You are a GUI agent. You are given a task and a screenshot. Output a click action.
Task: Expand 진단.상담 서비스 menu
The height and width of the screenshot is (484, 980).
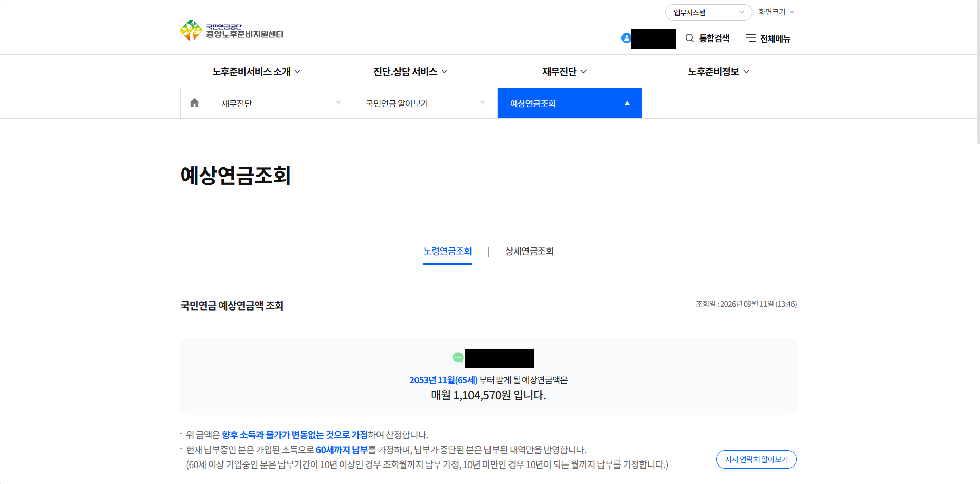(410, 72)
